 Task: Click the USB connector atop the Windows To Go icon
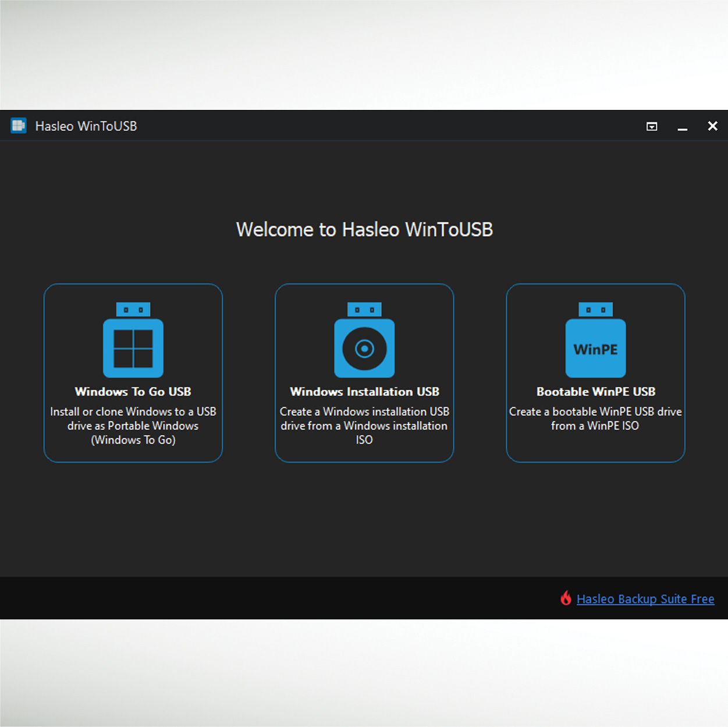(133, 309)
